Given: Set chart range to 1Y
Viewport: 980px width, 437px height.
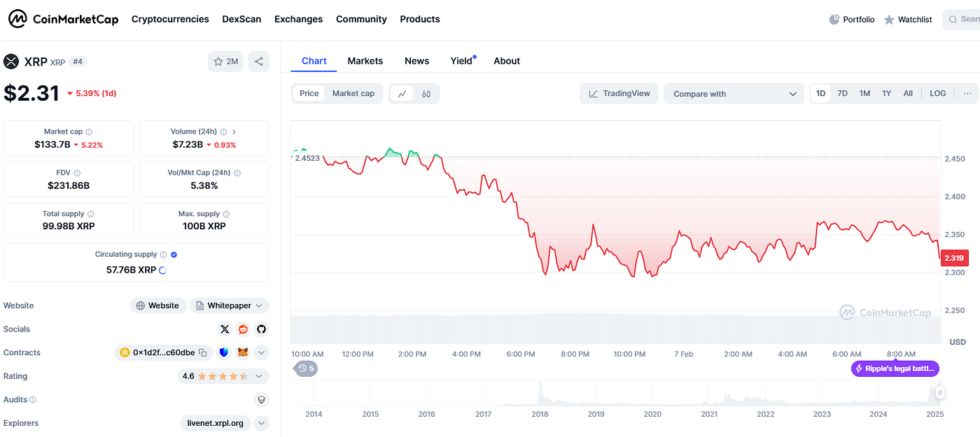Looking at the screenshot, I should tap(887, 94).
